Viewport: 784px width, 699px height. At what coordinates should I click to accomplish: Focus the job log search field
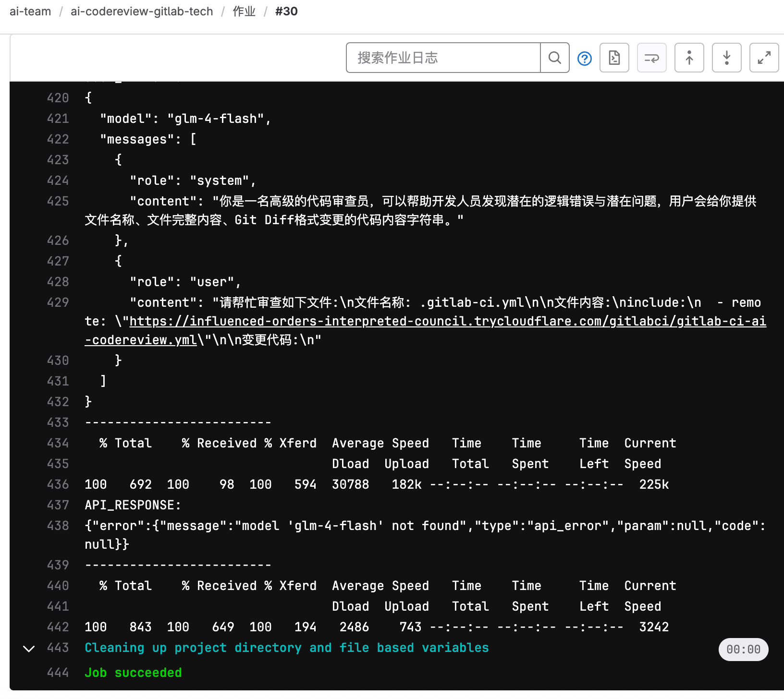443,58
